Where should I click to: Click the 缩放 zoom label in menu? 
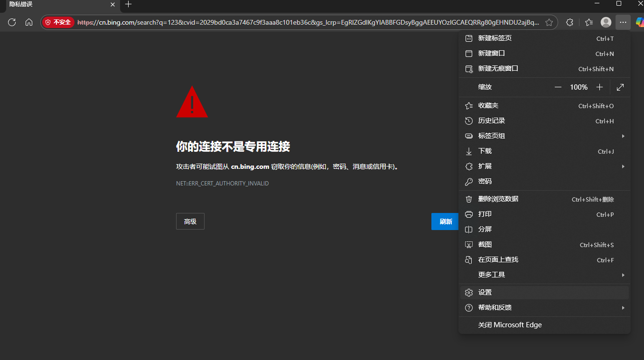pos(485,87)
